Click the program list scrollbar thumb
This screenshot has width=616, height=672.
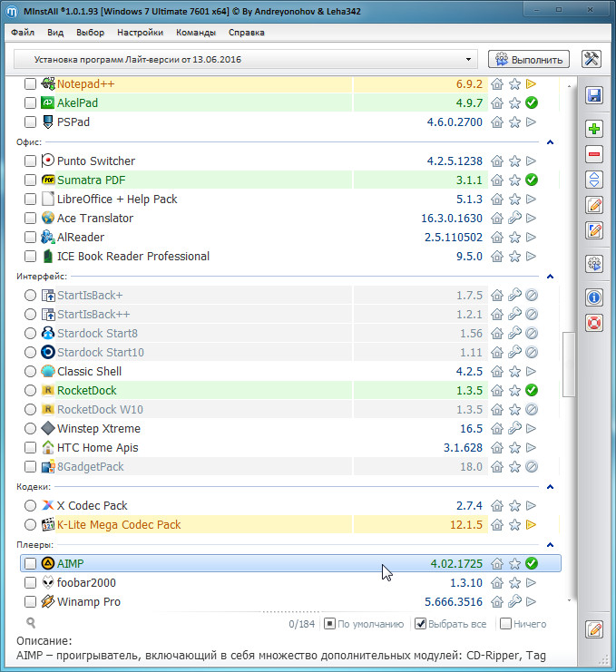[569, 365]
